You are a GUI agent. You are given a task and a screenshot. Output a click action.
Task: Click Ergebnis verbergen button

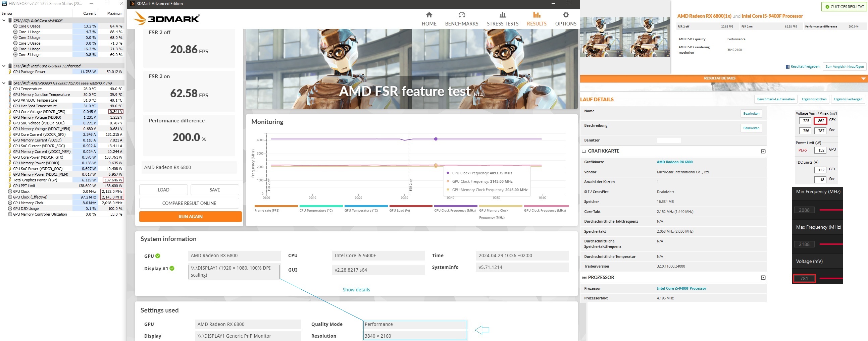pos(848,99)
